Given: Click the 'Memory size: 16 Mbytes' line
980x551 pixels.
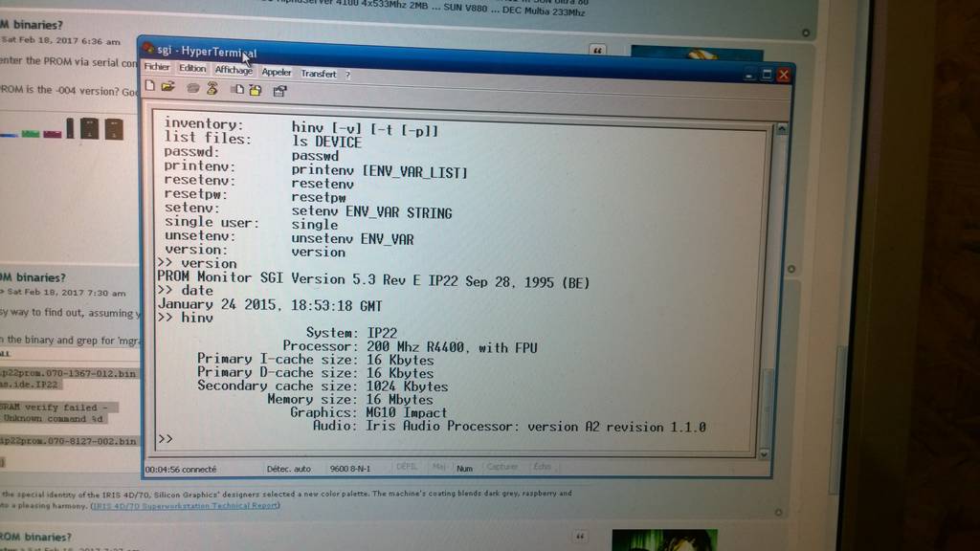Looking at the screenshot, I should pyautogui.click(x=350, y=399).
